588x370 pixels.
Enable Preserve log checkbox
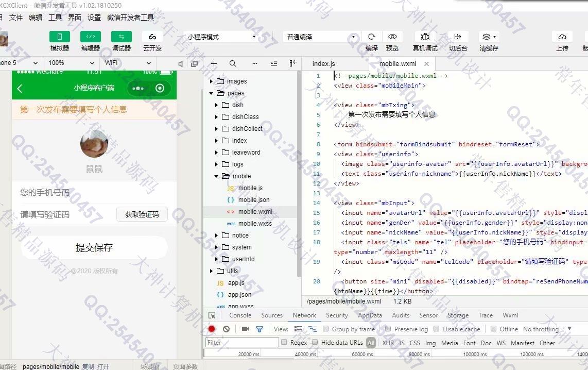(x=388, y=329)
